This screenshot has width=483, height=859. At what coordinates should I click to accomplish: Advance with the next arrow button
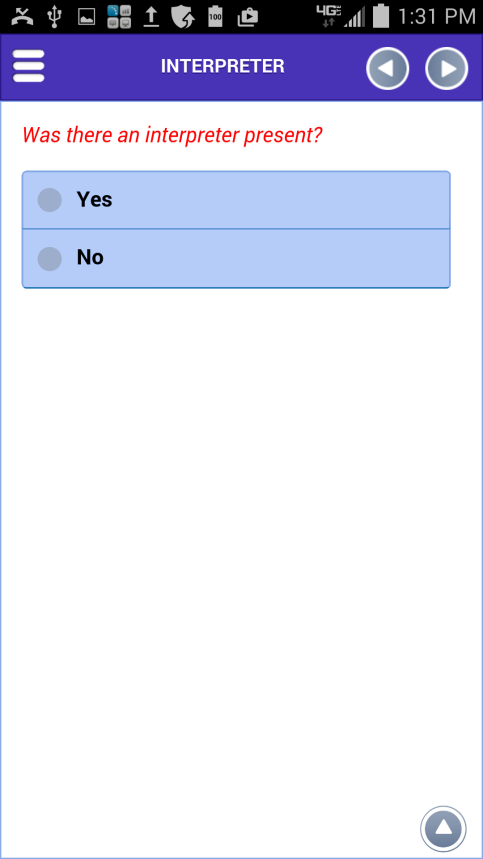(x=447, y=68)
